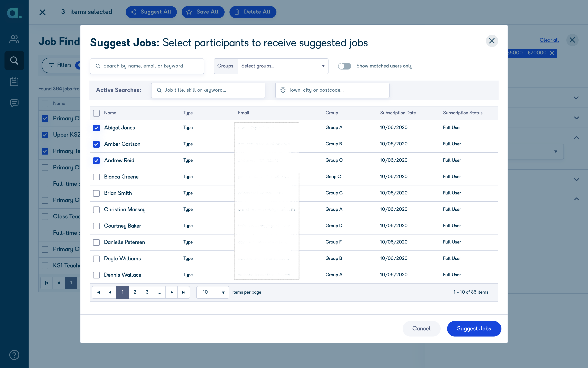Open the Filters button behind dialog

[61, 65]
